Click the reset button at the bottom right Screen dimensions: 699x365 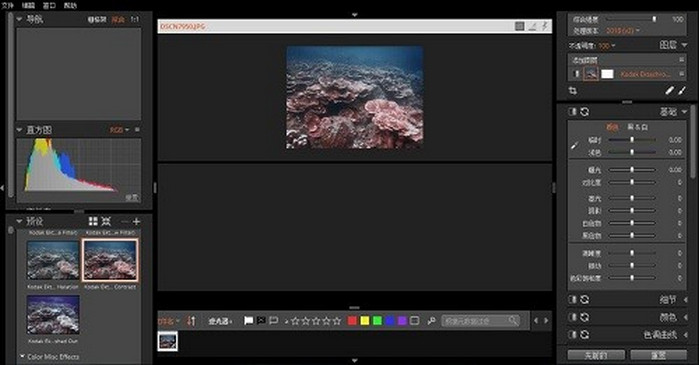click(x=658, y=355)
